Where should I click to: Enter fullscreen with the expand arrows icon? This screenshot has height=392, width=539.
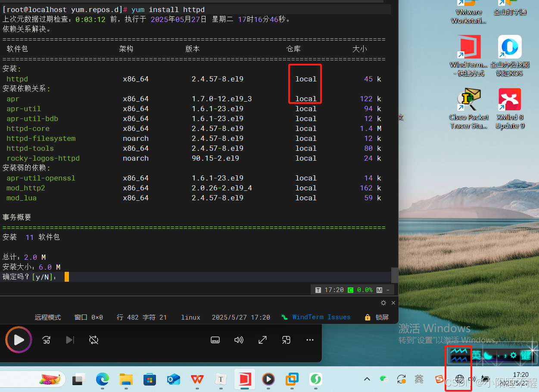pos(262,340)
